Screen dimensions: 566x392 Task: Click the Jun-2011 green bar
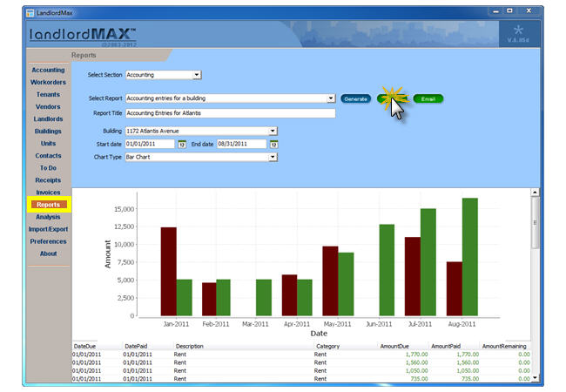point(387,270)
